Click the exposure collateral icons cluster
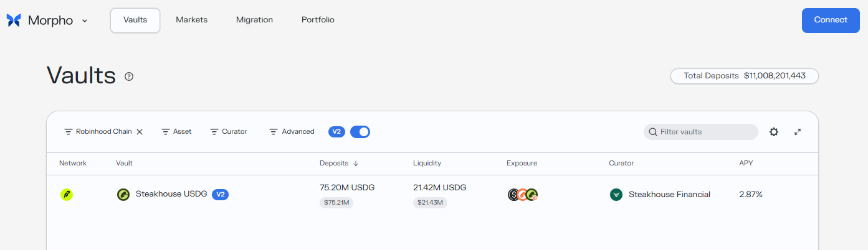Image resolution: width=868 pixels, height=250 pixels. pyautogui.click(x=523, y=195)
